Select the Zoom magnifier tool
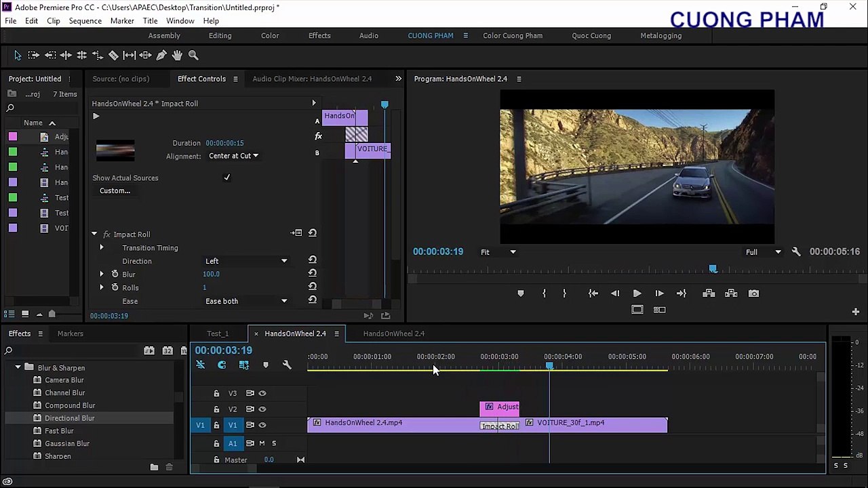Viewport: 868px width, 488px height. pyautogui.click(x=193, y=55)
